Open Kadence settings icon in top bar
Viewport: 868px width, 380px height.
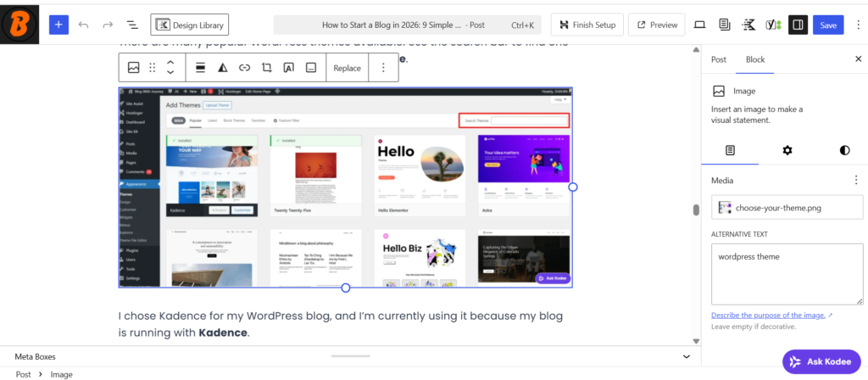[748, 25]
